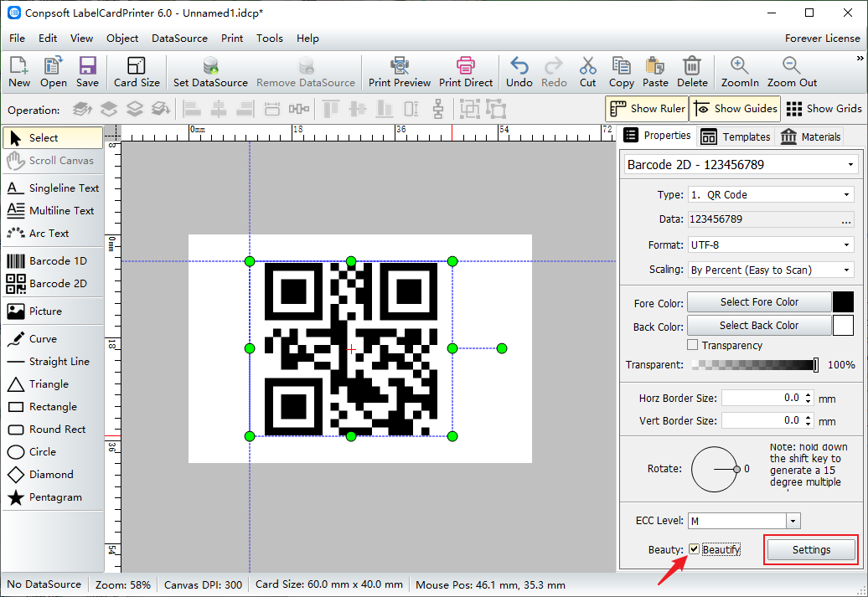
Task: Select the Circle shape tool
Action: click(x=53, y=452)
